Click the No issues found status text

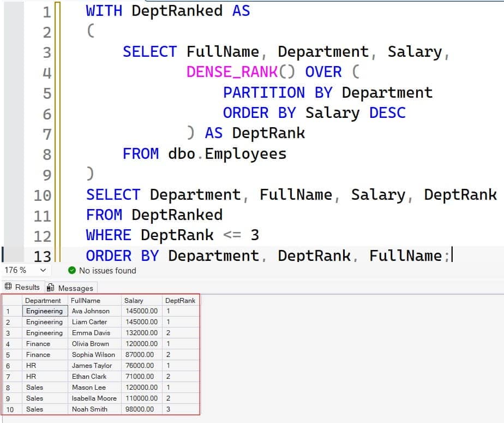tap(107, 271)
